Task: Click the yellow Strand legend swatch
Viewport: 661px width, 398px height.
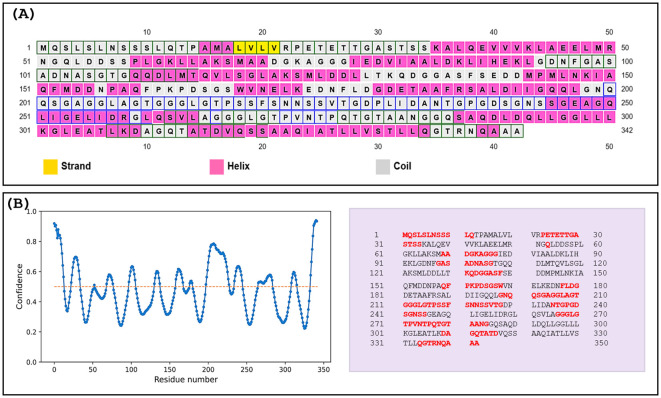Action: tap(50, 167)
